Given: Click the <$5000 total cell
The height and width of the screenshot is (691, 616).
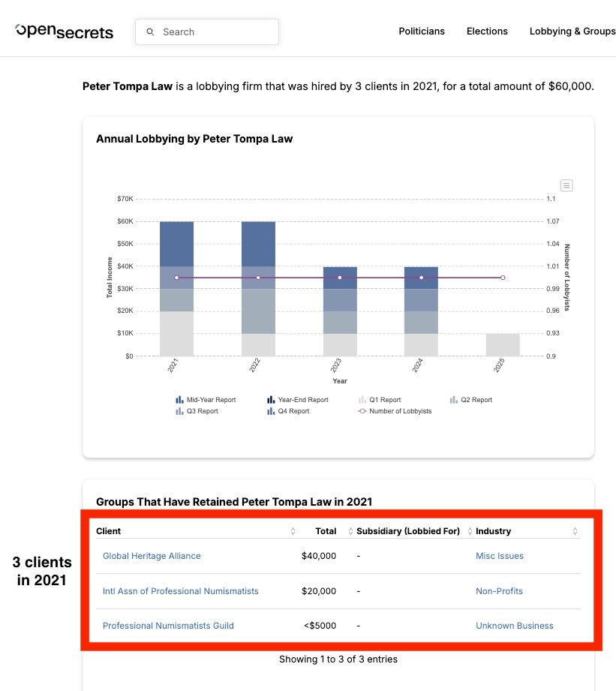Looking at the screenshot, I should pos(320,625).
